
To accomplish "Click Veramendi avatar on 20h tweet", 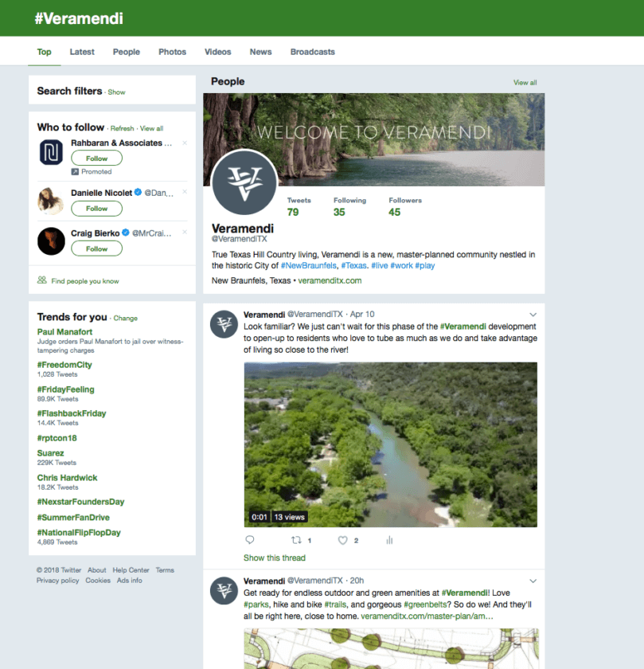I will point(224,591).
